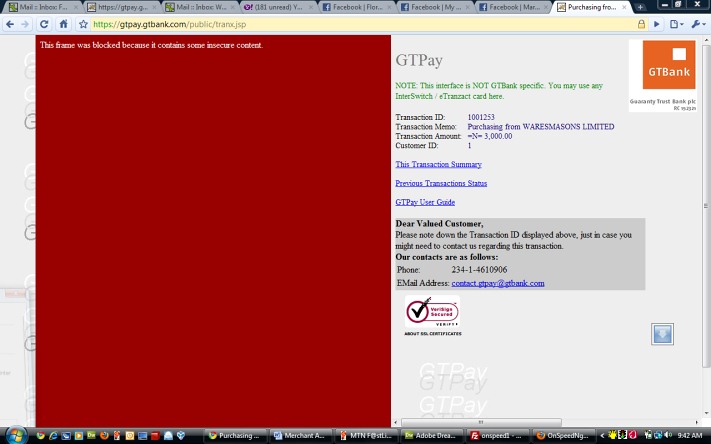Bookmark this page with the star
711x444 pixels.
click(83, 24)
